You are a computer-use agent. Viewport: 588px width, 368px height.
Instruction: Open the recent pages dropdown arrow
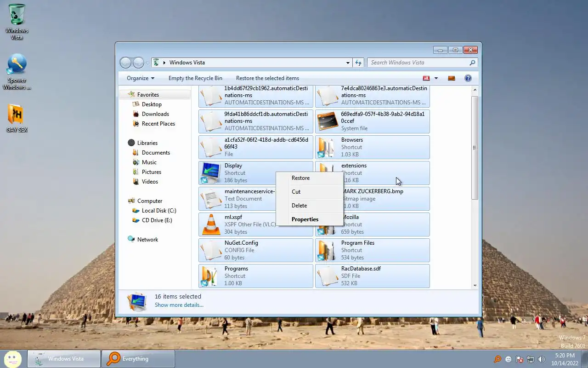147,63
